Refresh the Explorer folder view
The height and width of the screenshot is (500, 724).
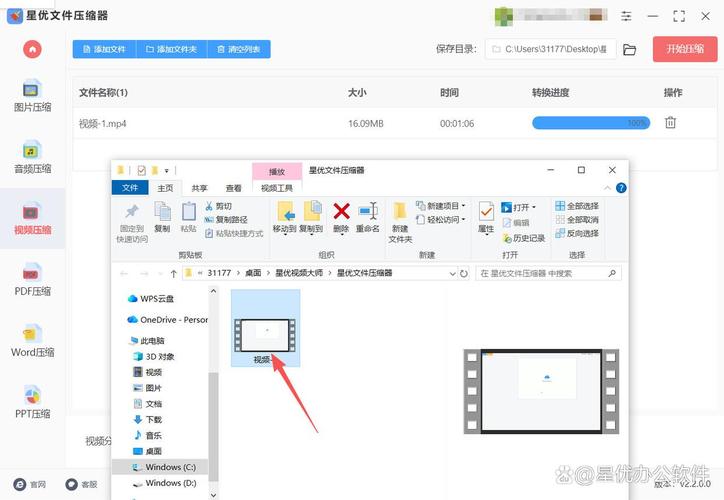(x=464, y=274)
